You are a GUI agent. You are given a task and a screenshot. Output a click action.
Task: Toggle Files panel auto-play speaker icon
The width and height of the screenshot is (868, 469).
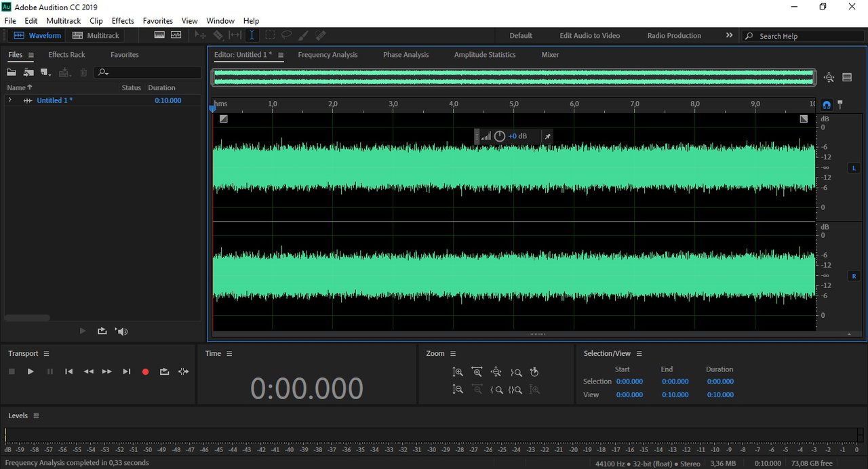point(121,331)
